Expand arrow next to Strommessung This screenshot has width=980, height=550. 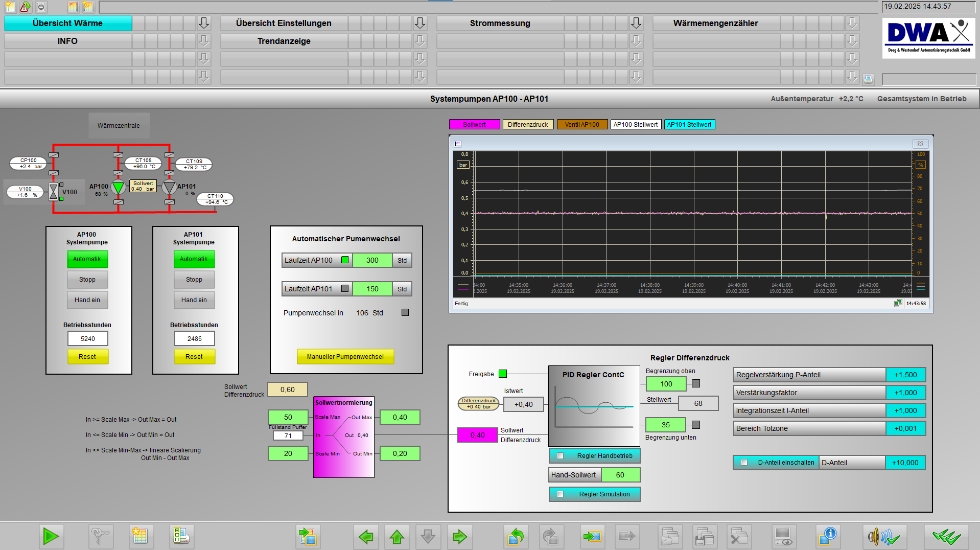[636, 23]
